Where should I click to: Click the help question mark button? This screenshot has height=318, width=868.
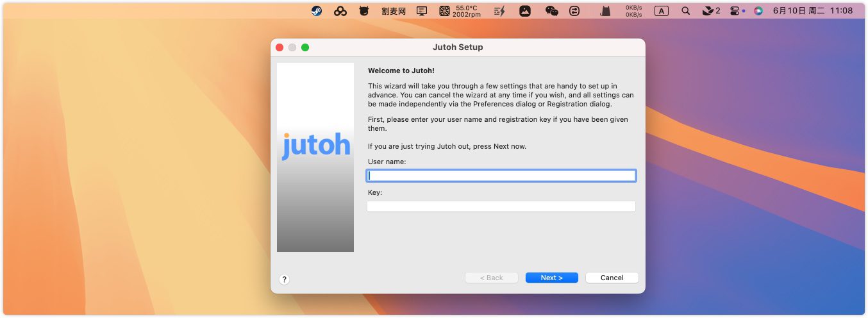point(285,280)
